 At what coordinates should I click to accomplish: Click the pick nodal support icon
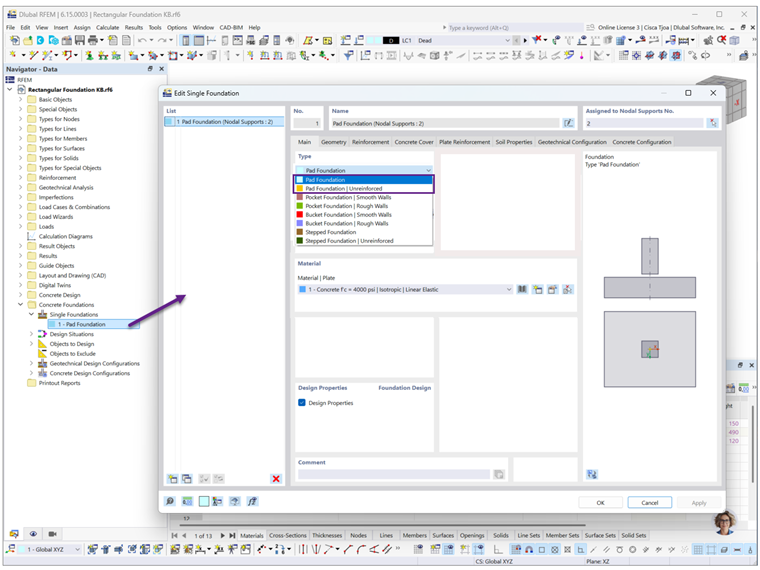[712, 123]
